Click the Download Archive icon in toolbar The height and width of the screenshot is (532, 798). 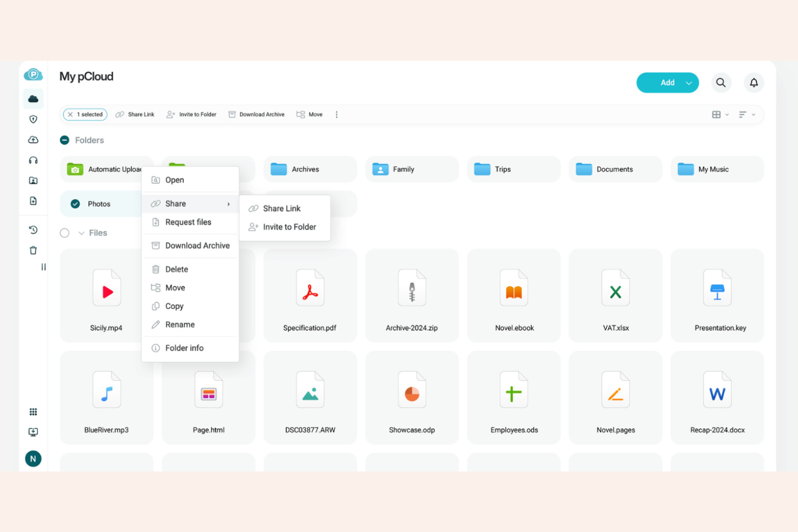click(x=232, y=114)
